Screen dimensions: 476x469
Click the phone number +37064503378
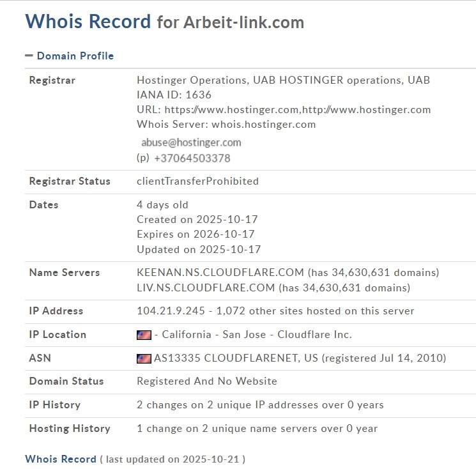click(192, 158)
